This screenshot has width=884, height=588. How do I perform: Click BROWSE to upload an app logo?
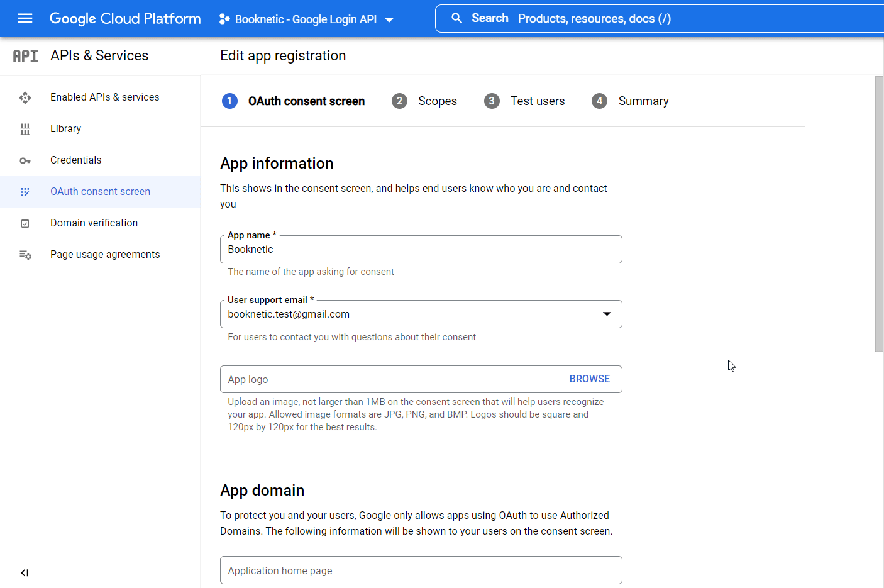point(589,379)
